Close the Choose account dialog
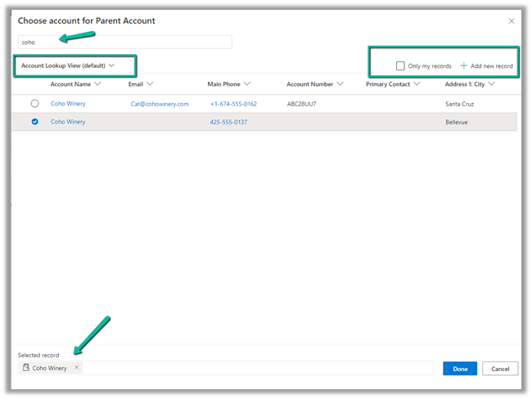Viewport: 532px width, 399px height. [512, 21]
